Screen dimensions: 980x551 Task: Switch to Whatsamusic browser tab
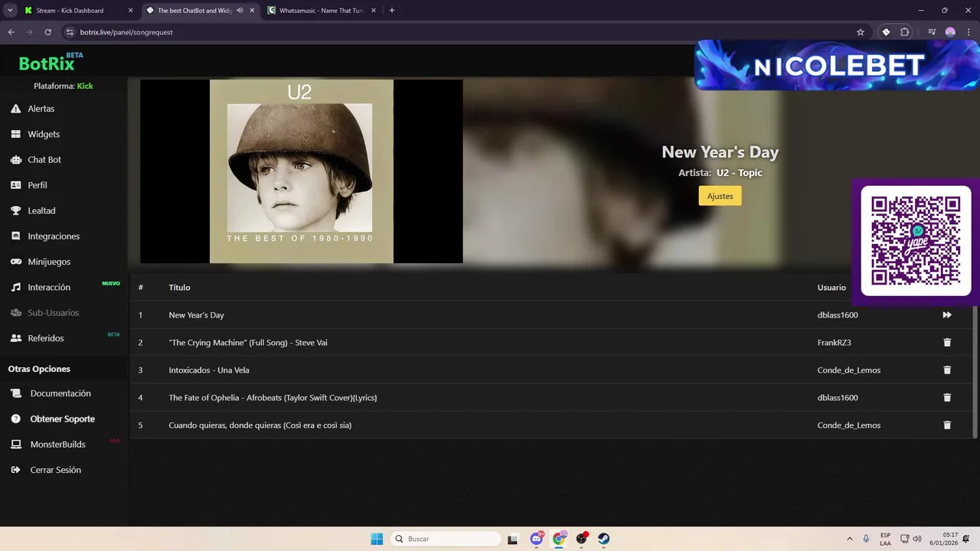coord(322,11)
